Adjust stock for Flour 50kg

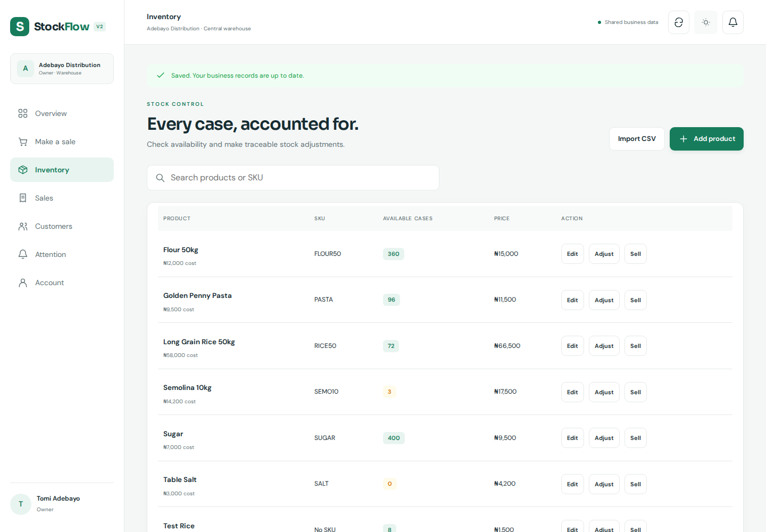pyautogui.click(x=604, y=254)
